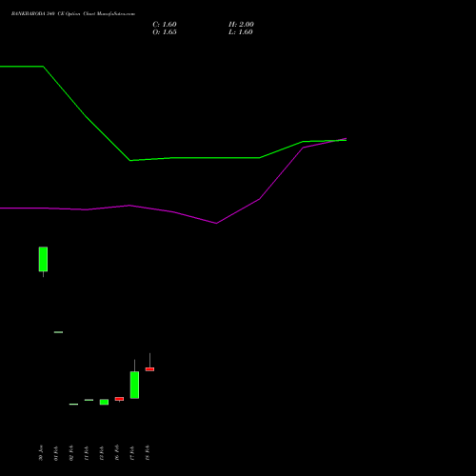Click the 16 Feb date axis label
The width and height of the screenshot is (476, 476).
coord(117,453)
